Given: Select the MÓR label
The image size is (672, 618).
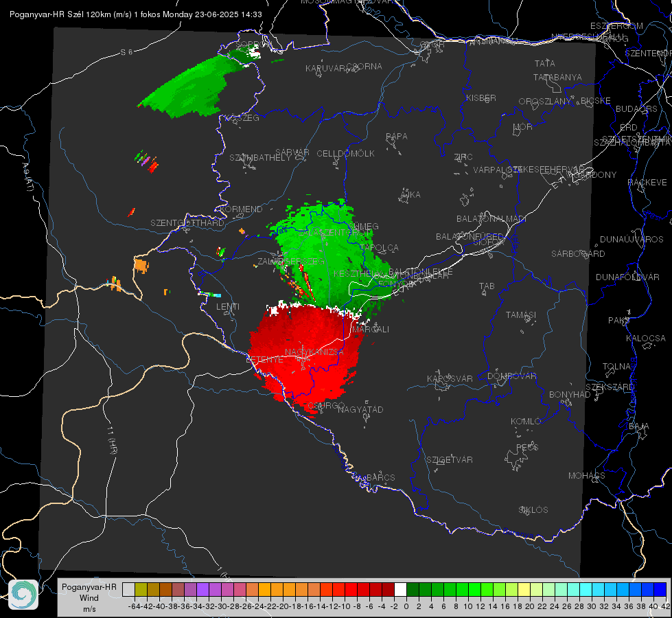Looking at the screenshot, I should click(523, 127).
